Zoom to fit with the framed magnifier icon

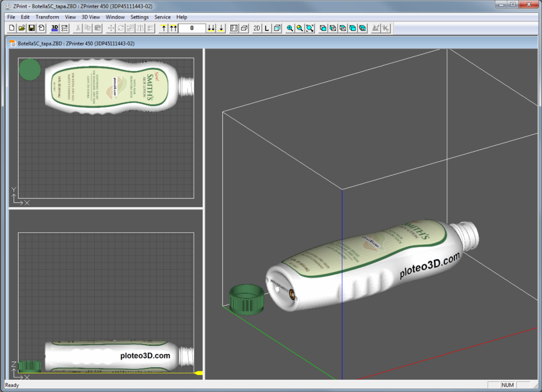click(310, 28)
